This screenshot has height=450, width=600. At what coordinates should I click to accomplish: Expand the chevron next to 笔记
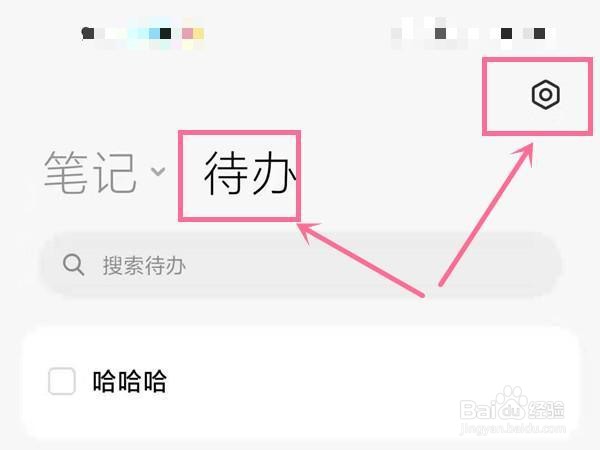(158, 171)
